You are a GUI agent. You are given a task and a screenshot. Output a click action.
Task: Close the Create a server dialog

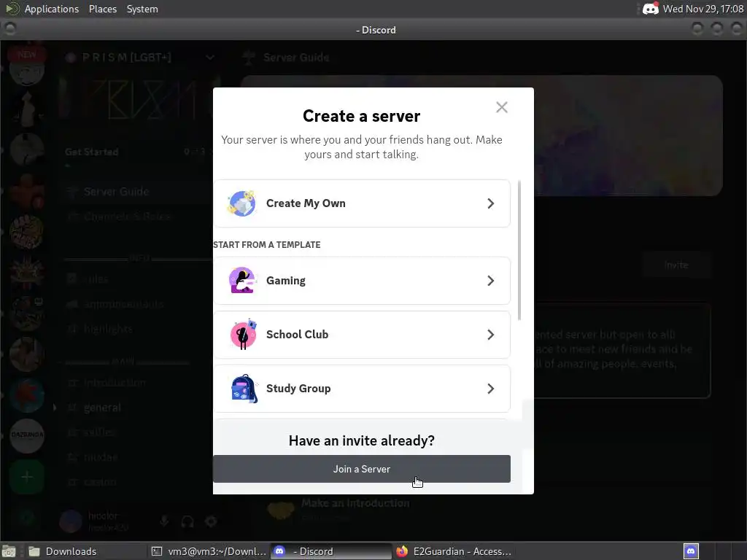(502, 107)
